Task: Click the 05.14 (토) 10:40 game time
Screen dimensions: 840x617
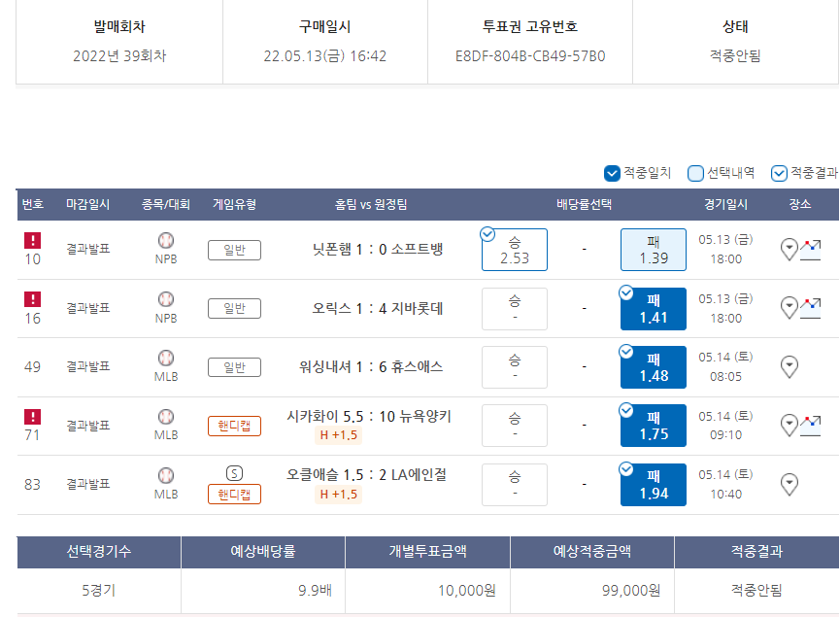Action: pyautogui.click(x=725, y=484)
